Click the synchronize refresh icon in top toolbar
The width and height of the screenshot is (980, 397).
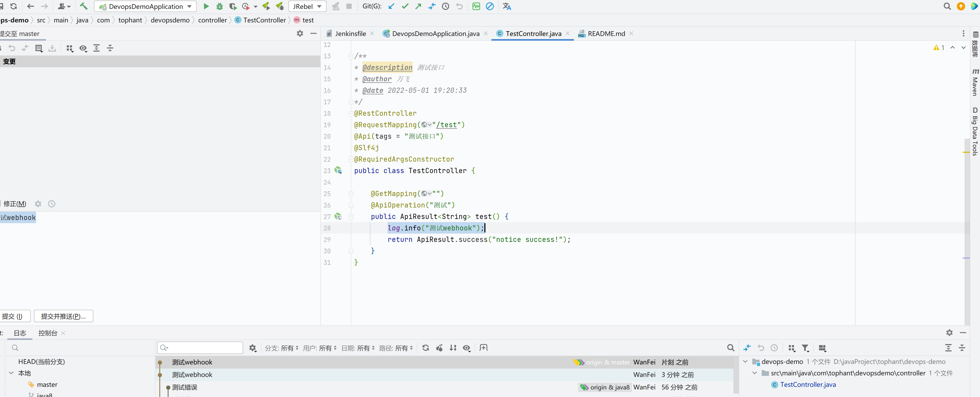point(14,7)
